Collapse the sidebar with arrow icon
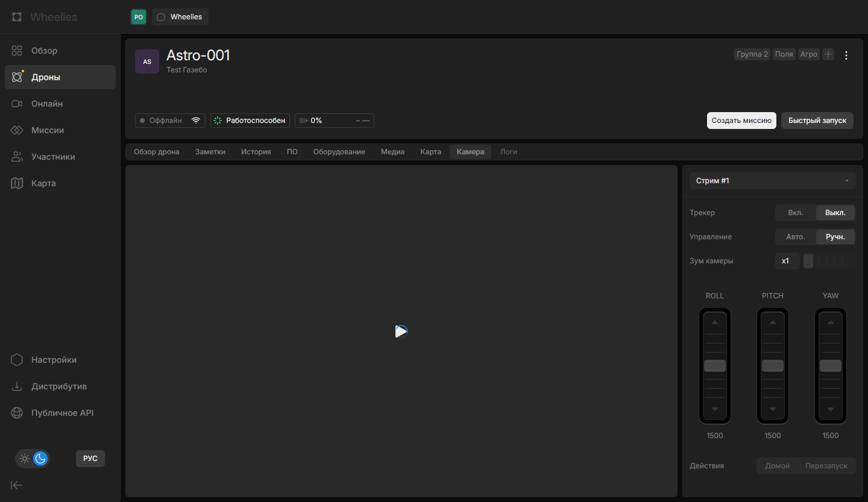The image size is (868, 502). click(17, 485)
